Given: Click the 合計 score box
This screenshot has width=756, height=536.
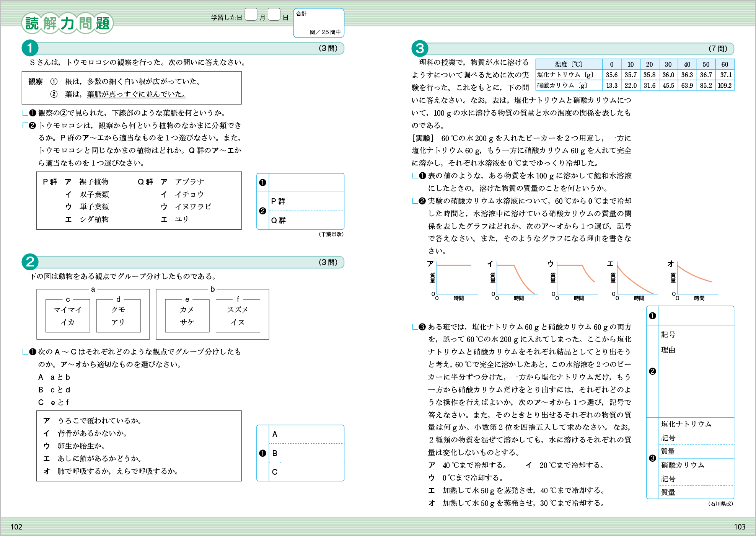Looking at the screenshot, I should (319, 23).
